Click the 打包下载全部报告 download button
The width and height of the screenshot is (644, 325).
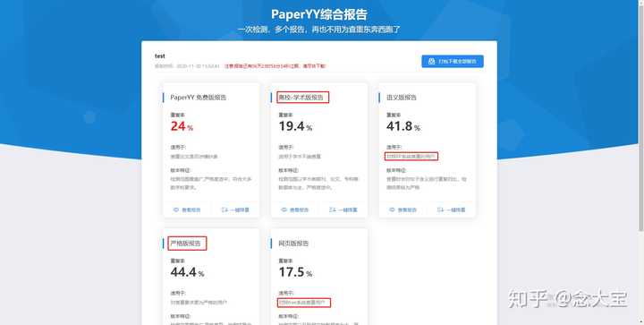tap(453, 61)
